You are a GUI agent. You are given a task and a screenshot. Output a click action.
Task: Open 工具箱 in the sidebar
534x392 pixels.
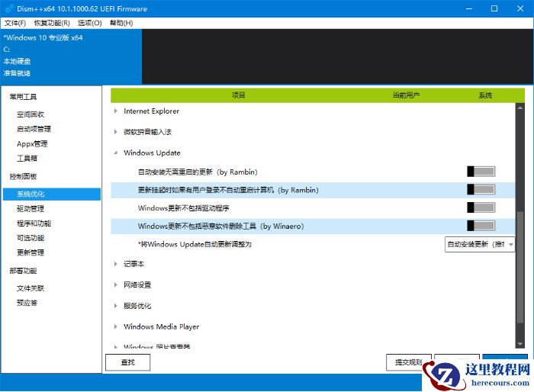coord(27,159)
